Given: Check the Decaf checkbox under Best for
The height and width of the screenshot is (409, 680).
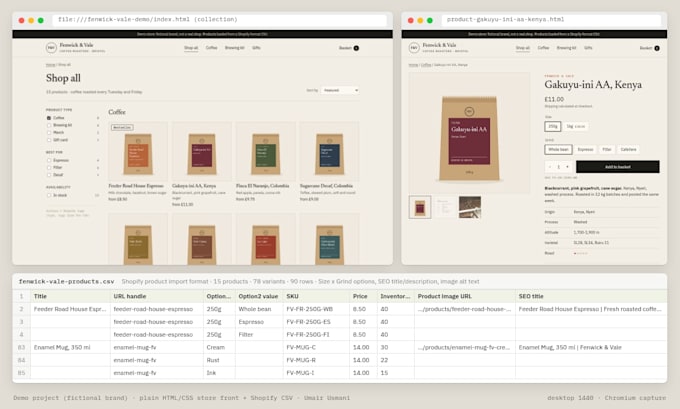Looking at the screenshot, I should (49, 175).
